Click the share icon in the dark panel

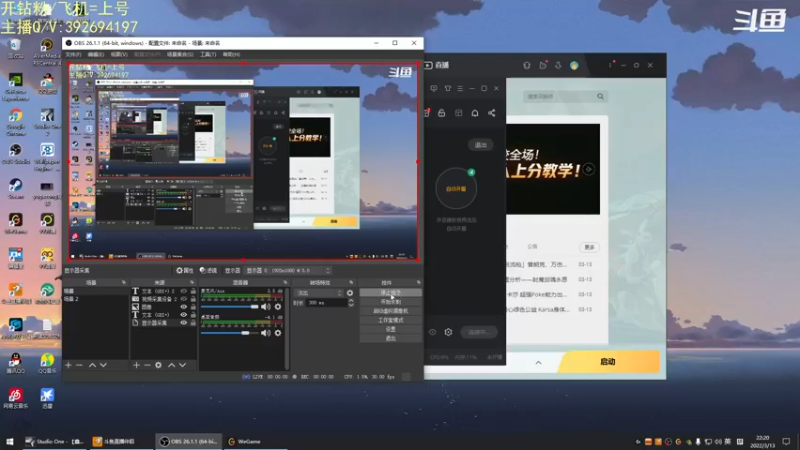(x=491, y=113)
